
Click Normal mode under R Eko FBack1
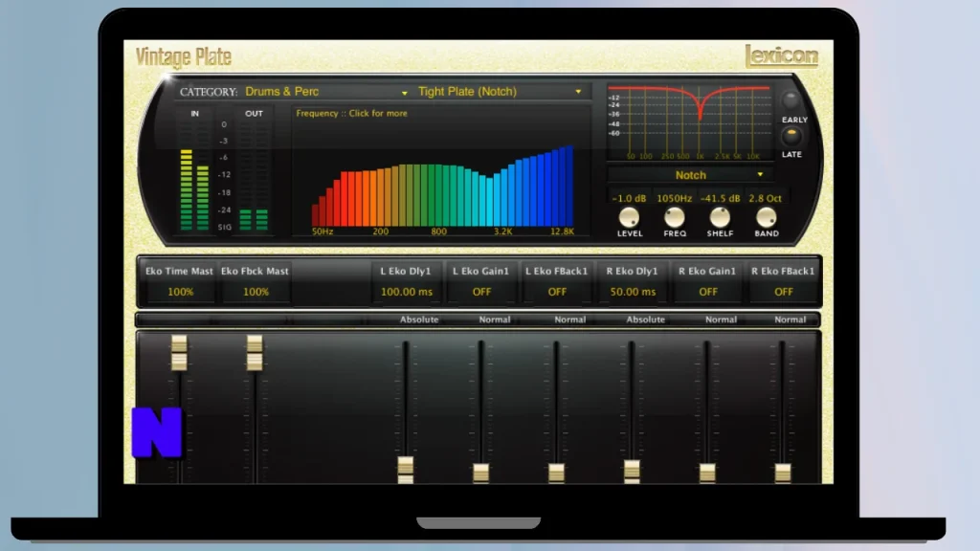point(790,320)
